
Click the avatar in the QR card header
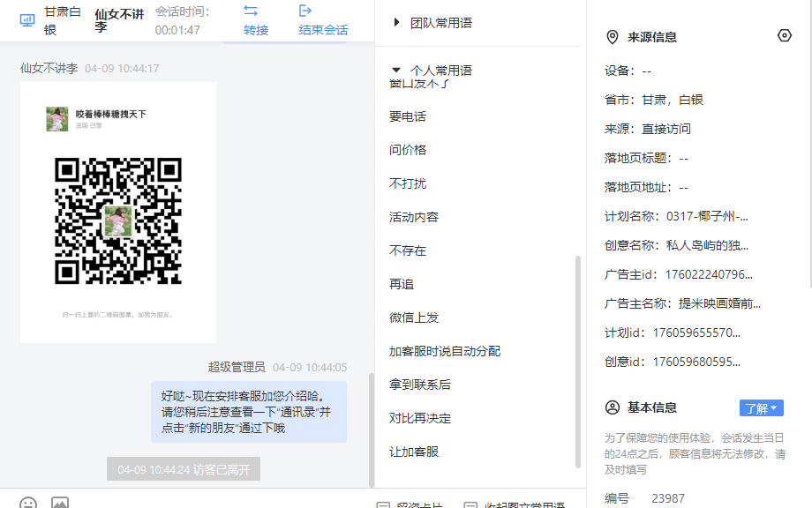[x=57, y=119]
